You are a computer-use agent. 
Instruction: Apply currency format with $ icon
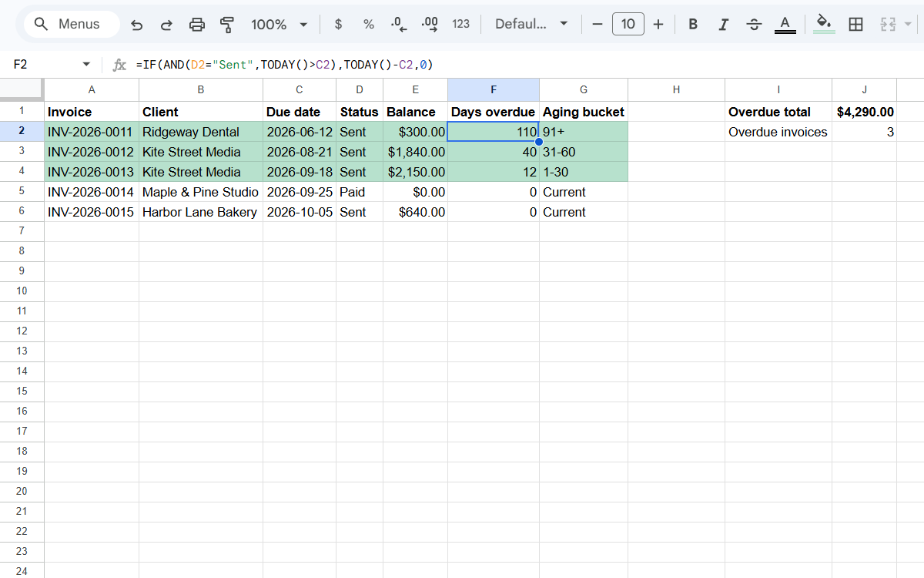(x=339, y=25)
